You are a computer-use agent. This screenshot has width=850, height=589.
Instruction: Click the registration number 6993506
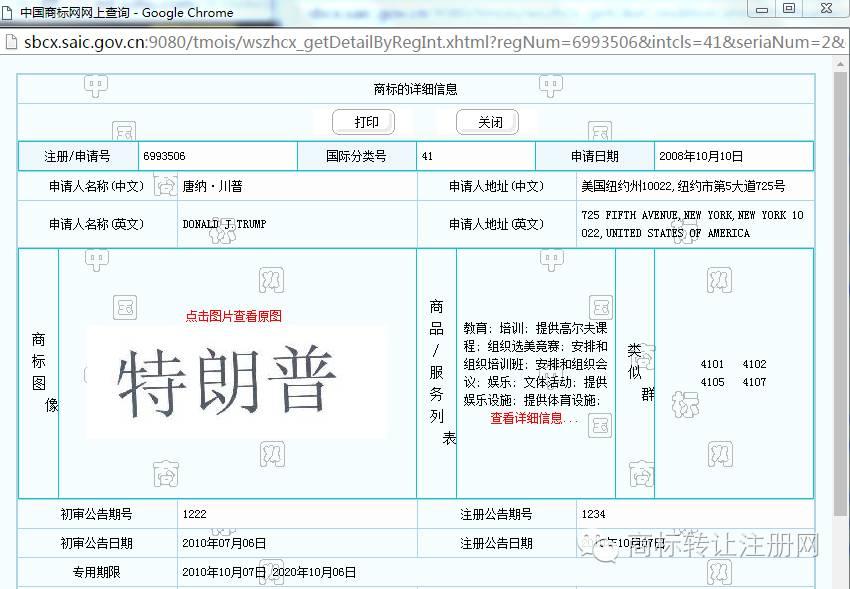point(164,156)
